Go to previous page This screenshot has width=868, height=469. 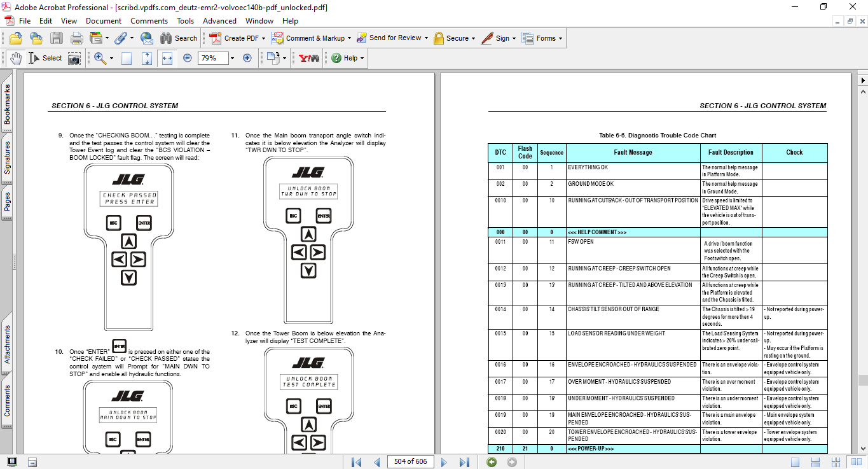[x=376, y=462]
